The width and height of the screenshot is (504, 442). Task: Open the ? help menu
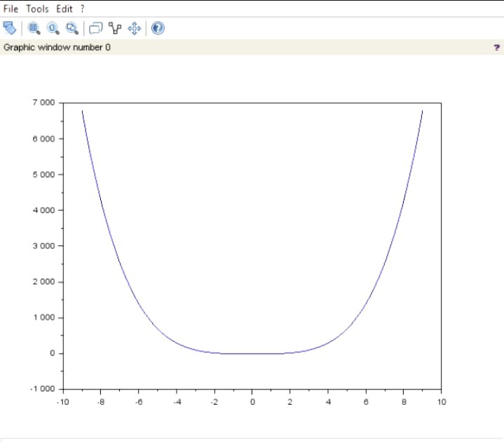click(x=82, y=8)
